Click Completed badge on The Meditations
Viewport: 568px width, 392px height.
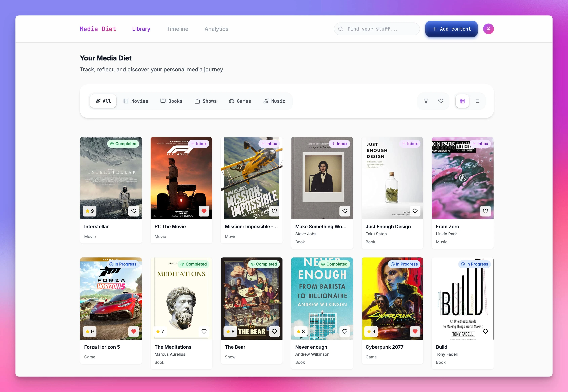193,264
